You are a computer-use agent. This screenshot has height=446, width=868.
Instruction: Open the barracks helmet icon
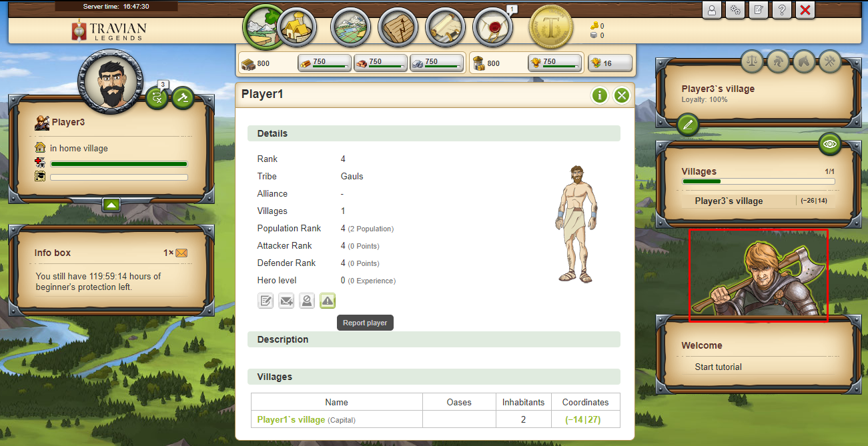click(x=778, y=61)
